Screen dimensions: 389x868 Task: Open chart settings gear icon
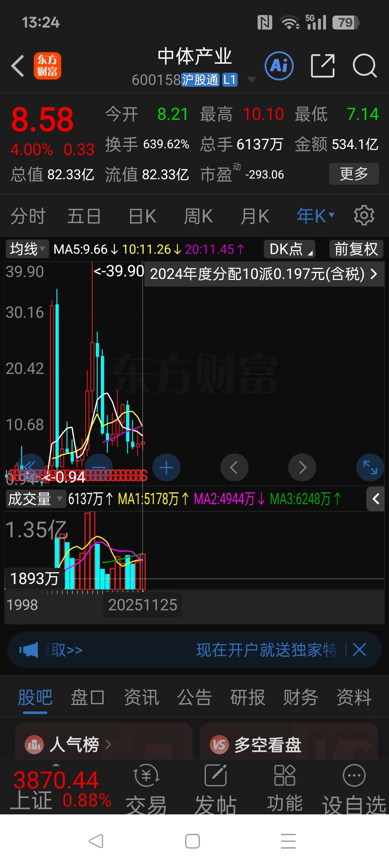[x=364, y=216]
